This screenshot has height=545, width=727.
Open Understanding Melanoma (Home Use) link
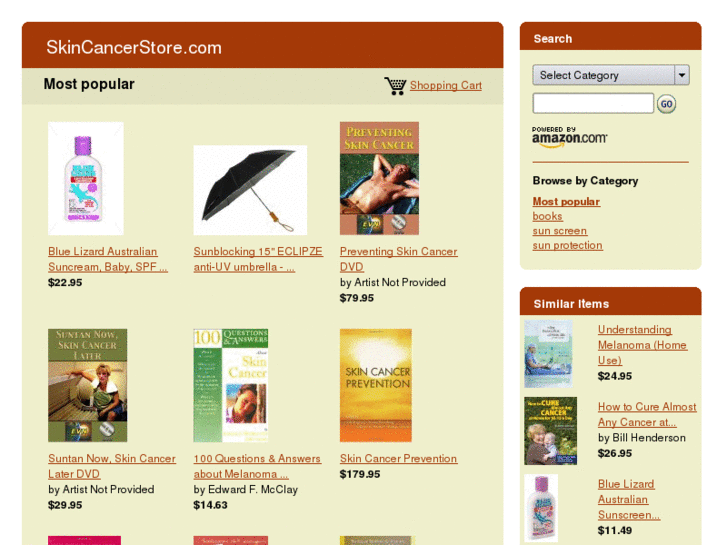[642, 345]
